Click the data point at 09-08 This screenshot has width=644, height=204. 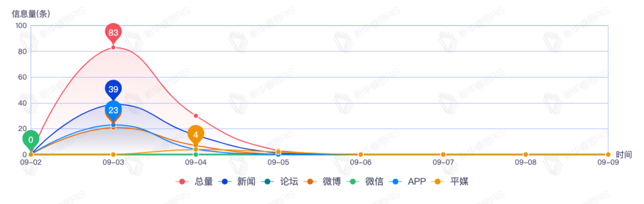coord(526,155)
